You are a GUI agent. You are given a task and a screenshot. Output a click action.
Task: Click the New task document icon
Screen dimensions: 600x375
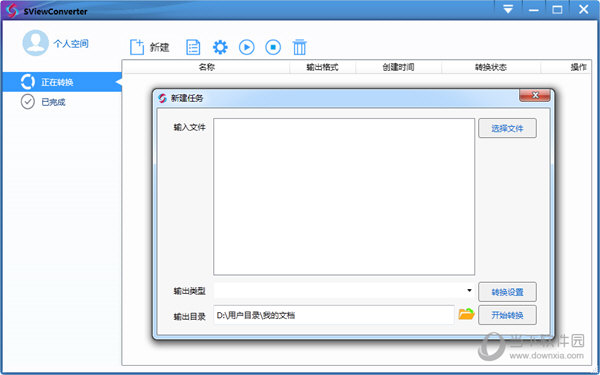click(x=137, y=47)
